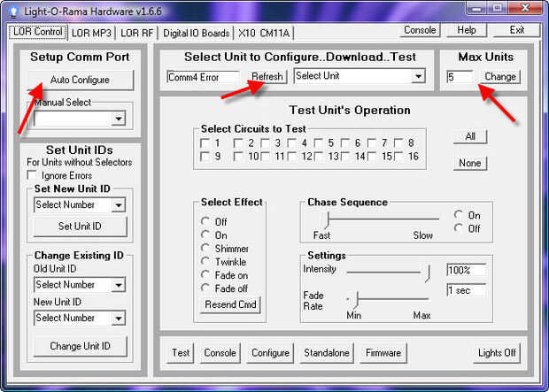Screen dimensions: 549x392
Task: Select circuit 8 checkbox
Action: [x=398, y=143]
